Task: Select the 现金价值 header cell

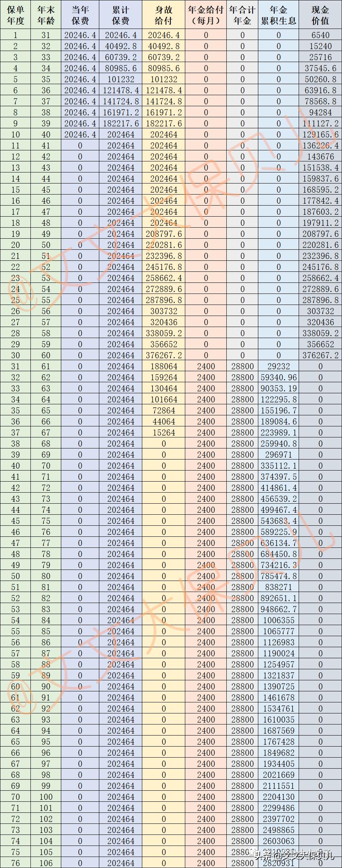Action: (320, 15)
